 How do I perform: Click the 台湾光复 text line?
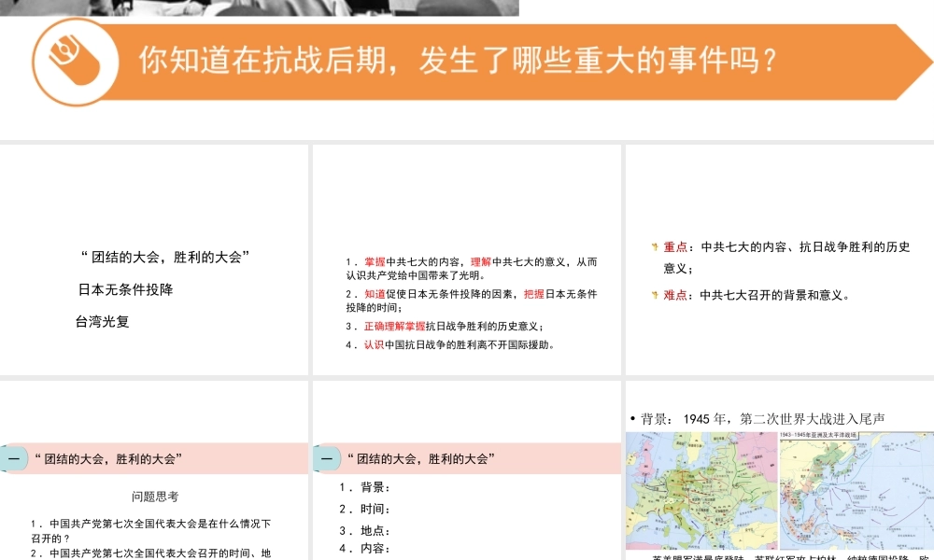[x=103, y=322]
